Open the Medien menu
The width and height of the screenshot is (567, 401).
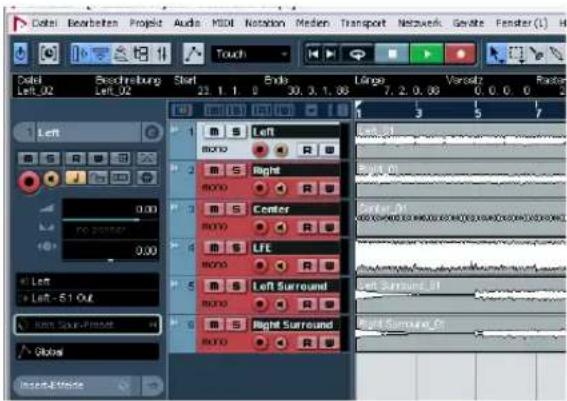pos(312,24)
